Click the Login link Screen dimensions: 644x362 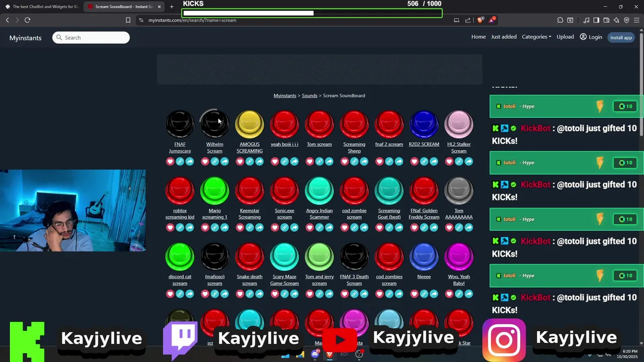[591, 37]
